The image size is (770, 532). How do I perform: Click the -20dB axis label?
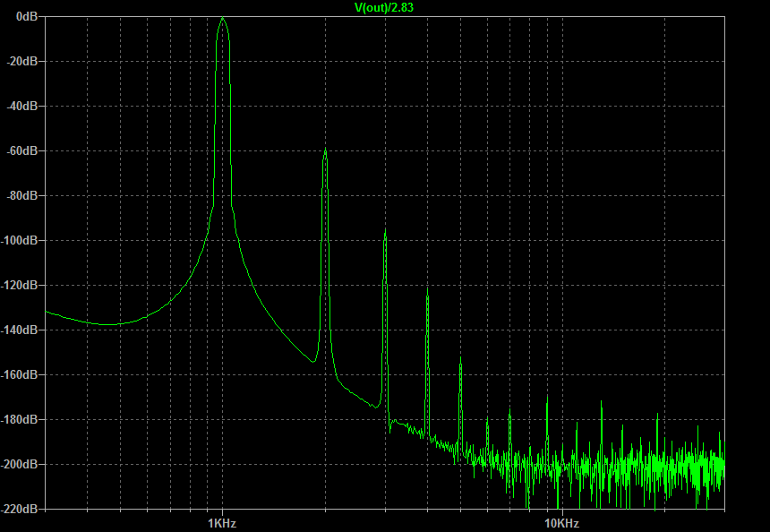point(22,62)
